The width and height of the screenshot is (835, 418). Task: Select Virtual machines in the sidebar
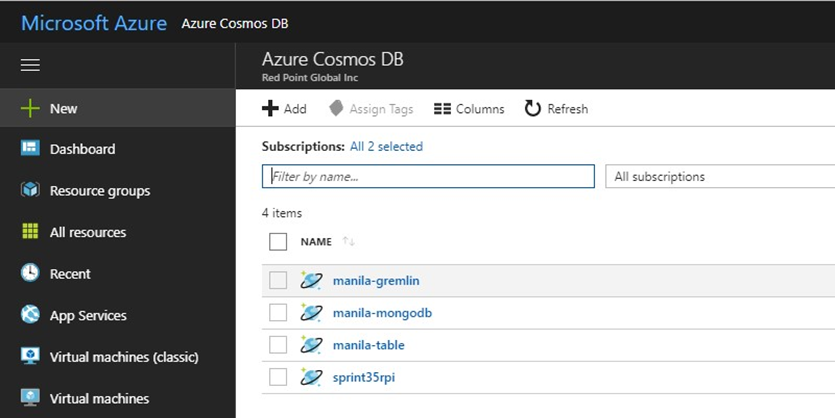99,398
